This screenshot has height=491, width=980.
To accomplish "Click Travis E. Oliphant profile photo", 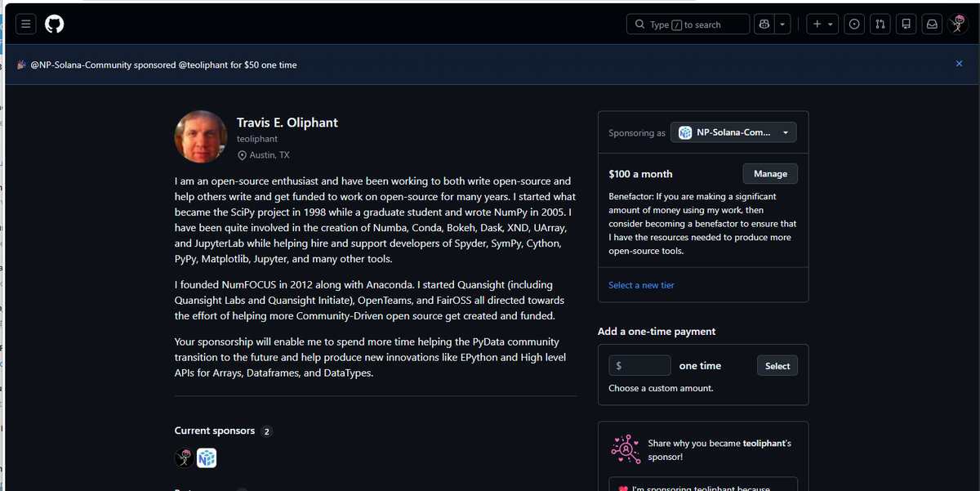I will [201, 136].
